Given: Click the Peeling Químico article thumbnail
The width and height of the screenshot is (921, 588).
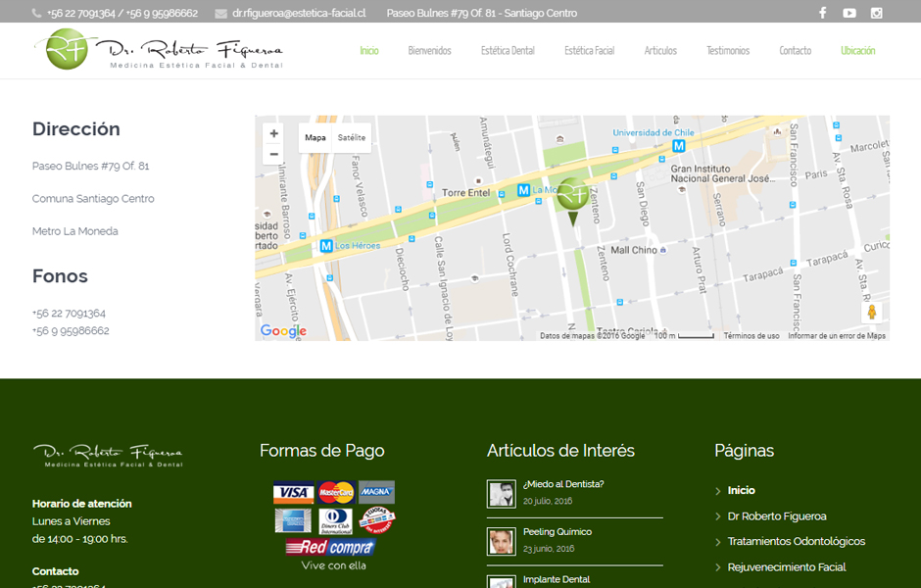Looking at the screenshot, I should [501, 541].
